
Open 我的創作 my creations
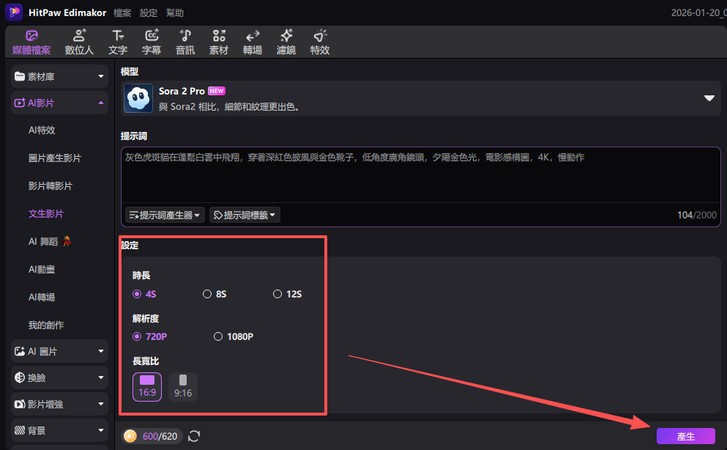click(46, 325)
